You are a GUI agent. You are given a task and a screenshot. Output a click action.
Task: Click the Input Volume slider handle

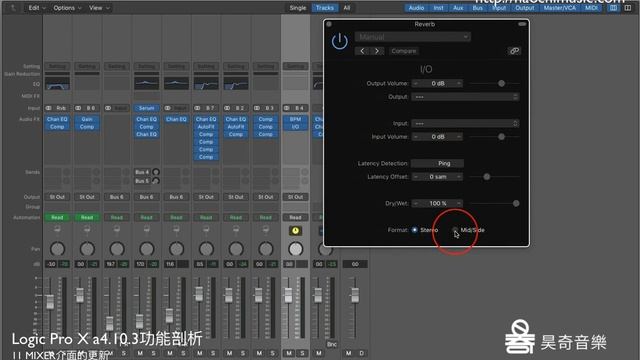point(501,137)
